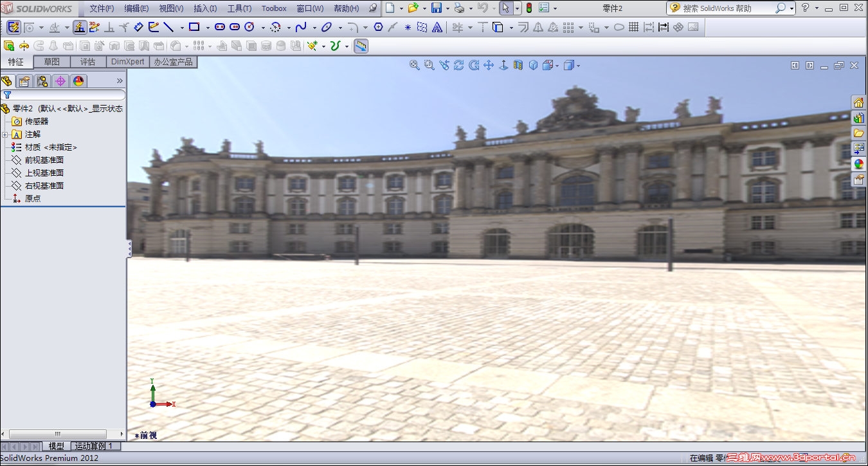Click Zoom to Fit in the view toolbar
The width and height of the screenshot is (868, 466).
pyautogui.click(x=414, y=65)
